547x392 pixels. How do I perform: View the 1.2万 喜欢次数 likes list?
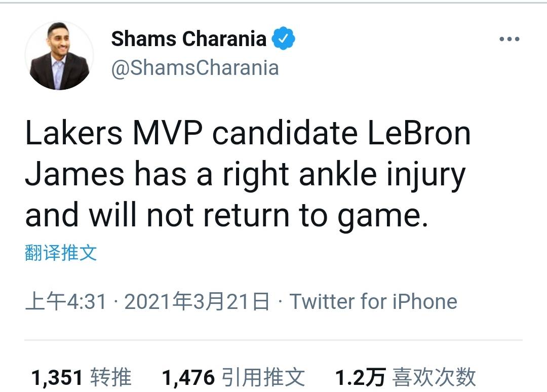pyautogui.click(x=405, y=377)
